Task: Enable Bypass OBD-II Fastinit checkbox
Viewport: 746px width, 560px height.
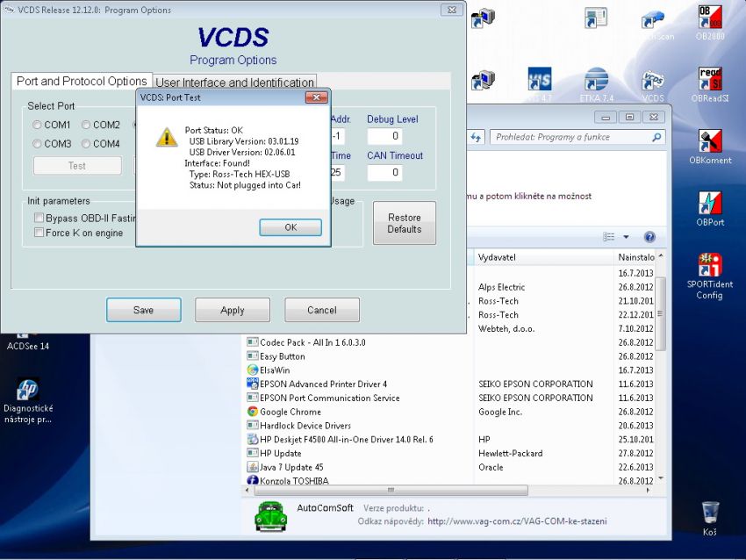Action: pos(39,218)
